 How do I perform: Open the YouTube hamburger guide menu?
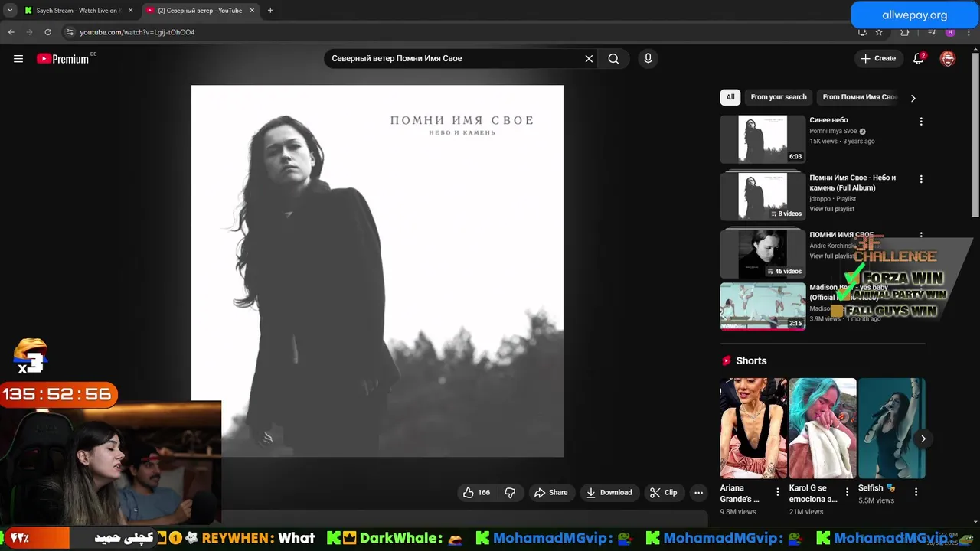(18, 59)
